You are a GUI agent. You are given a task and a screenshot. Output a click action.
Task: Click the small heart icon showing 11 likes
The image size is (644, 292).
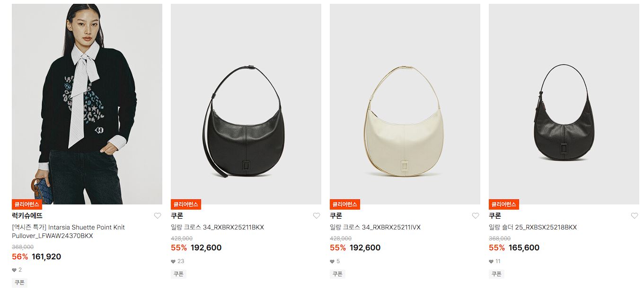pyautogui.click(x=491, y=261)
